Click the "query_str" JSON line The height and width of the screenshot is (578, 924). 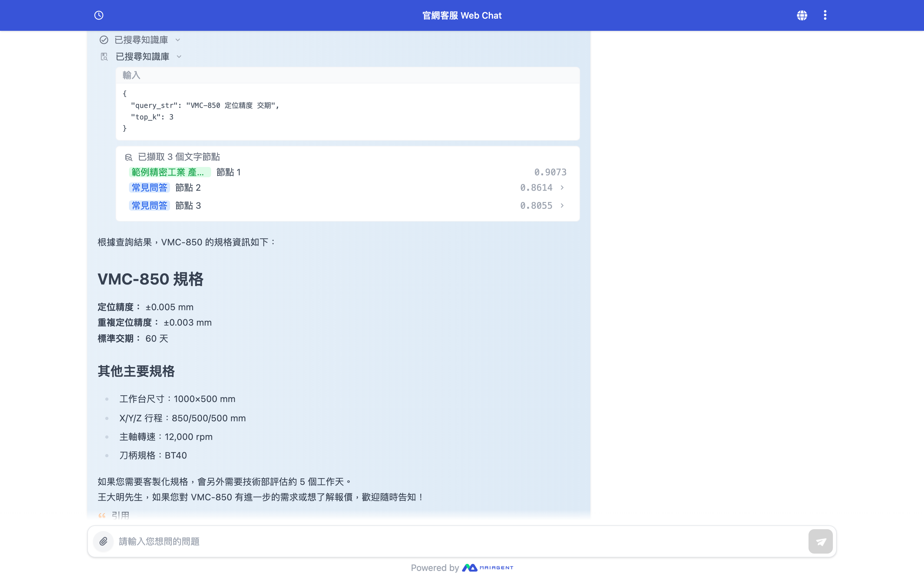point(205,105)
